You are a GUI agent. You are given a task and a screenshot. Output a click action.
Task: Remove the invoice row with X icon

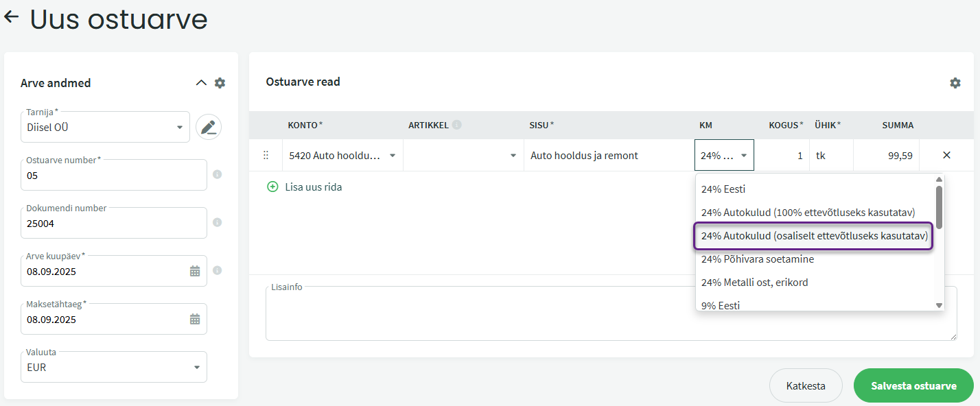pos(946,155)
